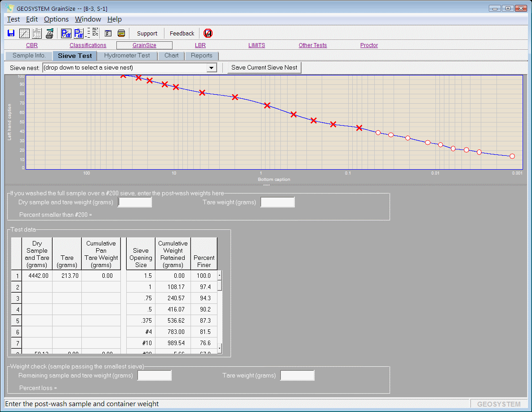Export report to PDF via toolbar icon

coord(79,33)
